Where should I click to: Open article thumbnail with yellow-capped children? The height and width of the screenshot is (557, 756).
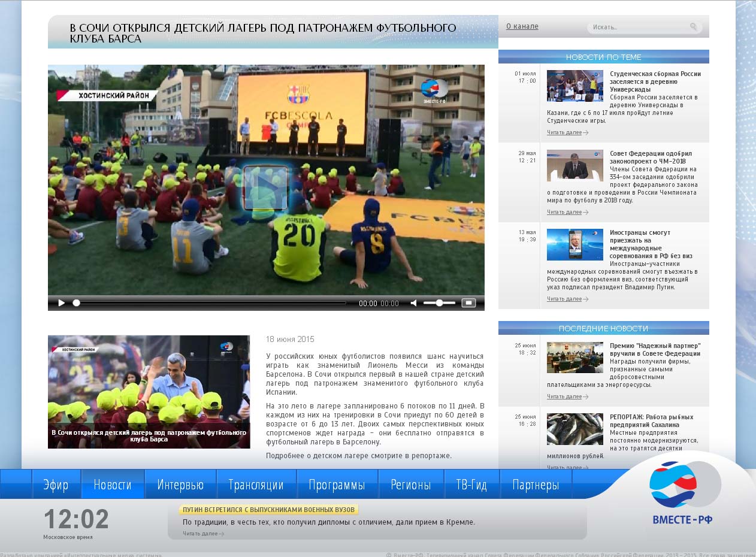(x=149, y=392)
